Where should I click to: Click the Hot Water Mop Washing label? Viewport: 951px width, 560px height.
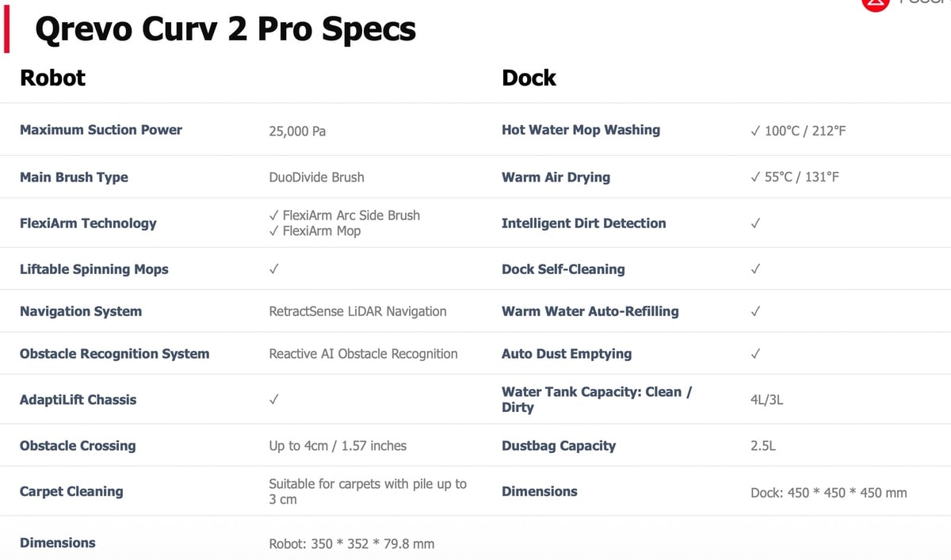click(580, 130)
